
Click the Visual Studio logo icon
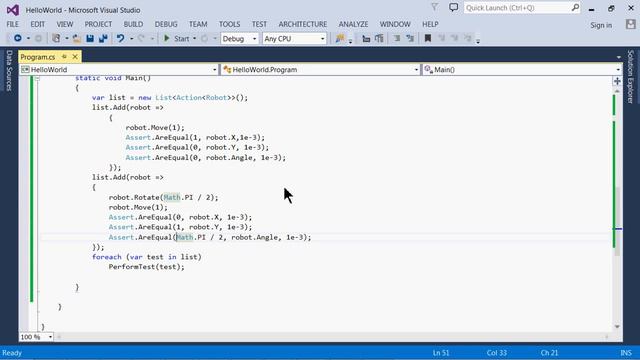(13, 10)
